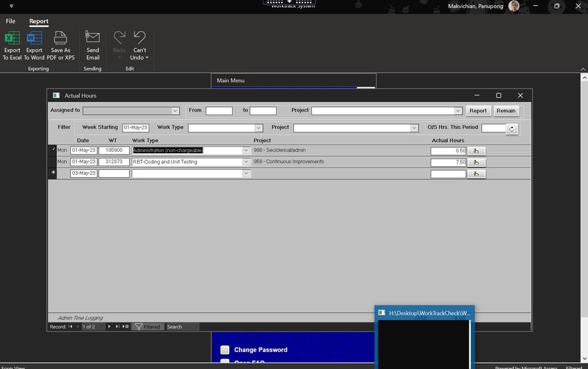Select the record selector for the Administration row
Viewport: 588px width, 369px height.
(x=53, y=150)
